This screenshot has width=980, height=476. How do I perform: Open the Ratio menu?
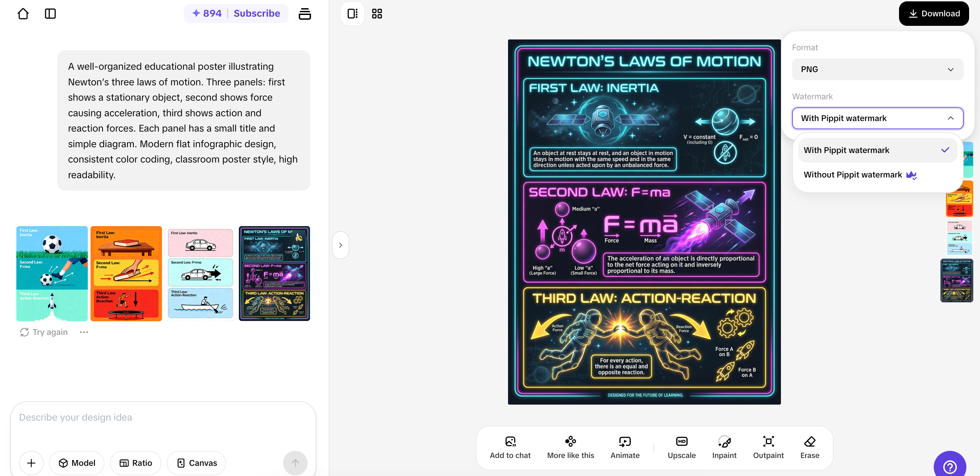click(135, 463)
